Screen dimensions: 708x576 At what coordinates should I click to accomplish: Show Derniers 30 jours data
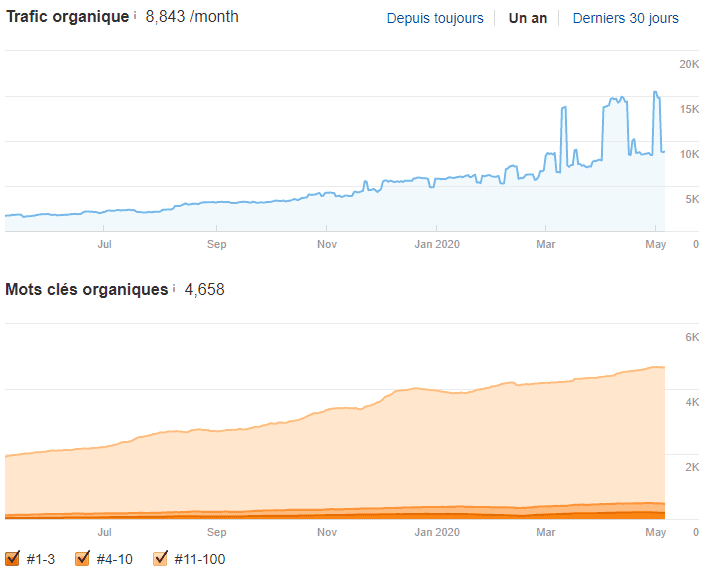(x=625, y=18)
